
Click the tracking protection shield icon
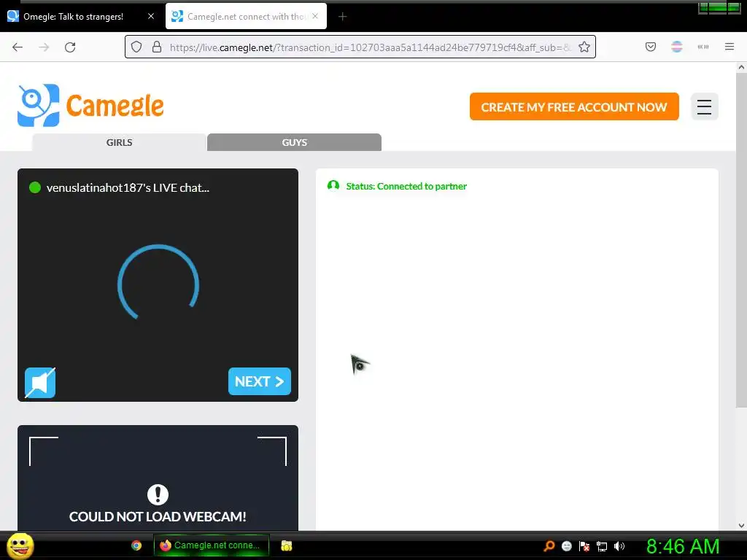click(136, 47)
